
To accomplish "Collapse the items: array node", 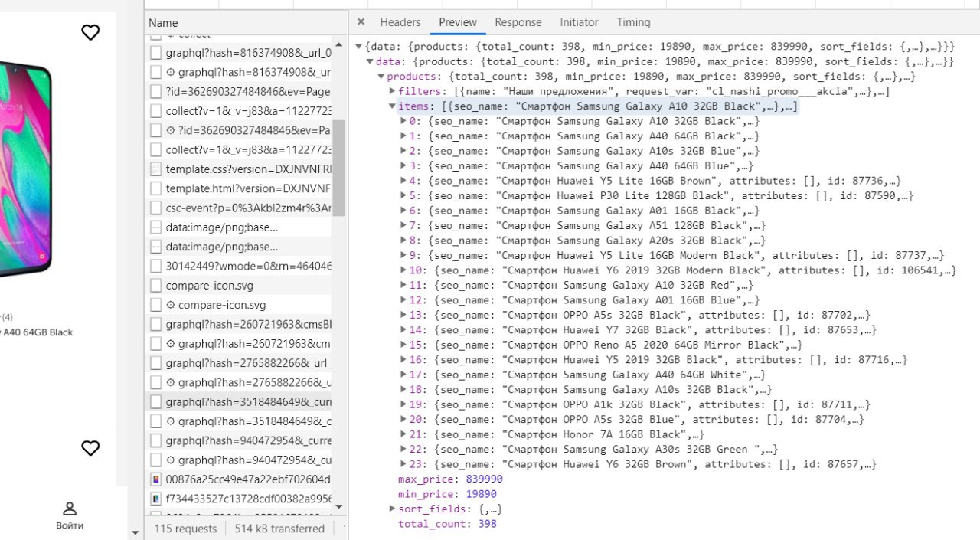I will tap(393, 106).
